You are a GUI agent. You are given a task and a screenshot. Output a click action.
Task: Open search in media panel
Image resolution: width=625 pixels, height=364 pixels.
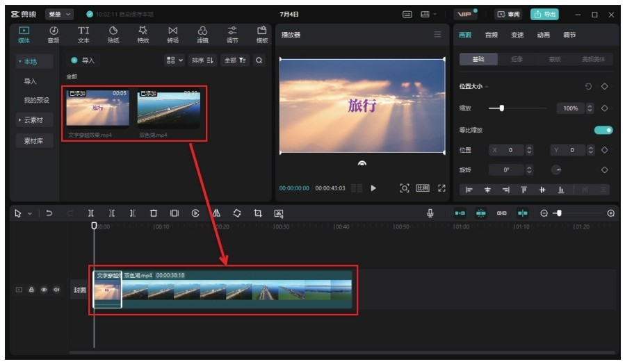pyautogui.click(x=259, y=60)
